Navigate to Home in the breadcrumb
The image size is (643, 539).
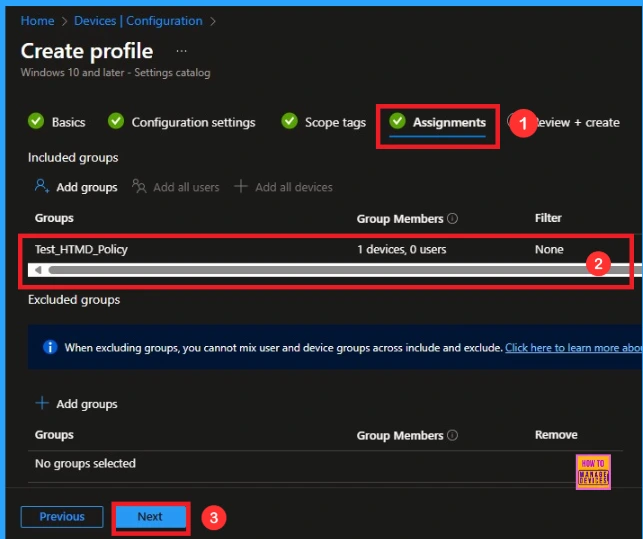pos(37,20)
